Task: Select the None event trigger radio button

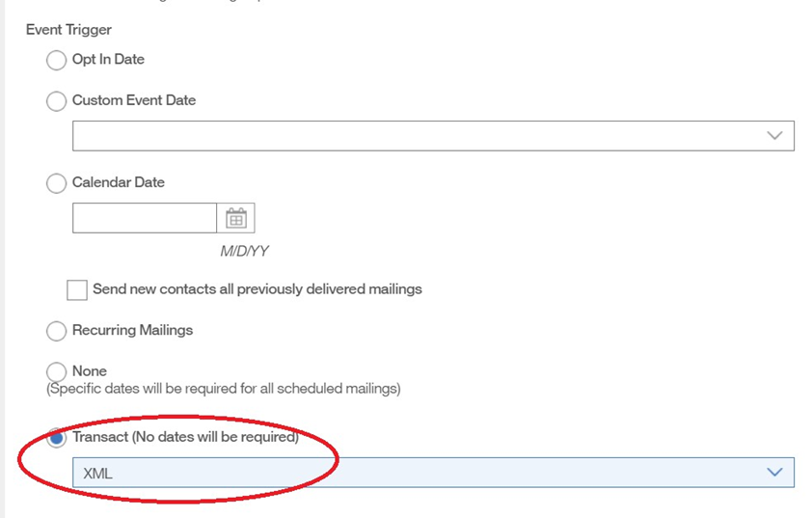Action: click(57, 371)
